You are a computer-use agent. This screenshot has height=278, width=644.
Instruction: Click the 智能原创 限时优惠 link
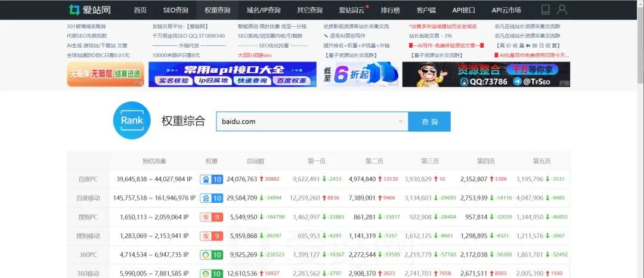(272, 26)
